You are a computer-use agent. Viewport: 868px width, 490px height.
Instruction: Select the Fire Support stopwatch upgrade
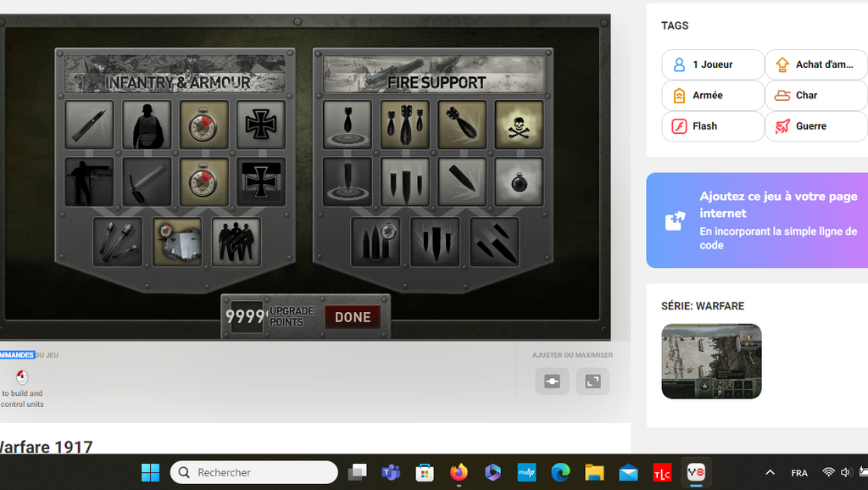pos(518,181)
